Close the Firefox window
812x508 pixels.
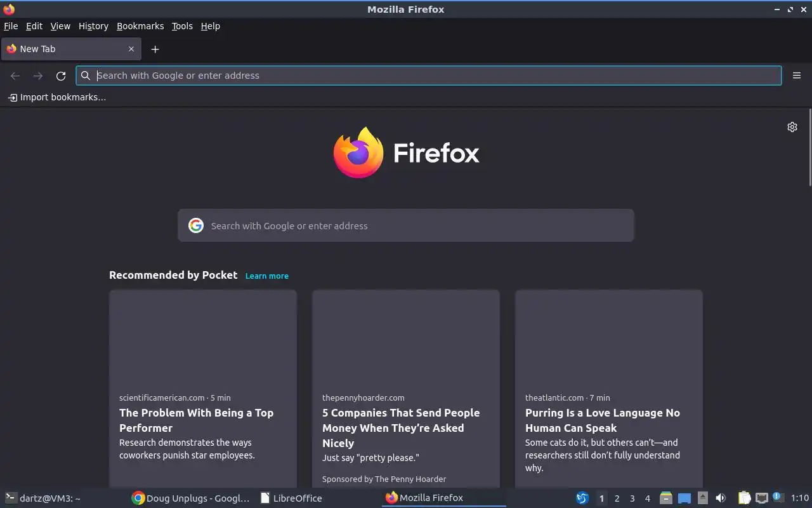pos(804,10)
